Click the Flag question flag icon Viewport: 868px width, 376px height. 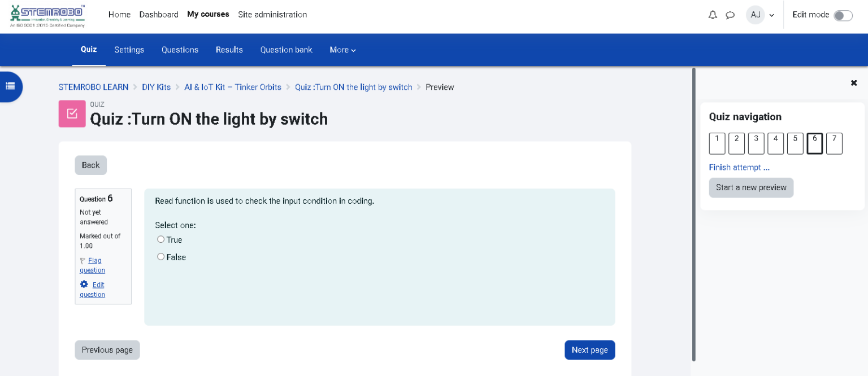pyautogui.click(x=83, y=260)
